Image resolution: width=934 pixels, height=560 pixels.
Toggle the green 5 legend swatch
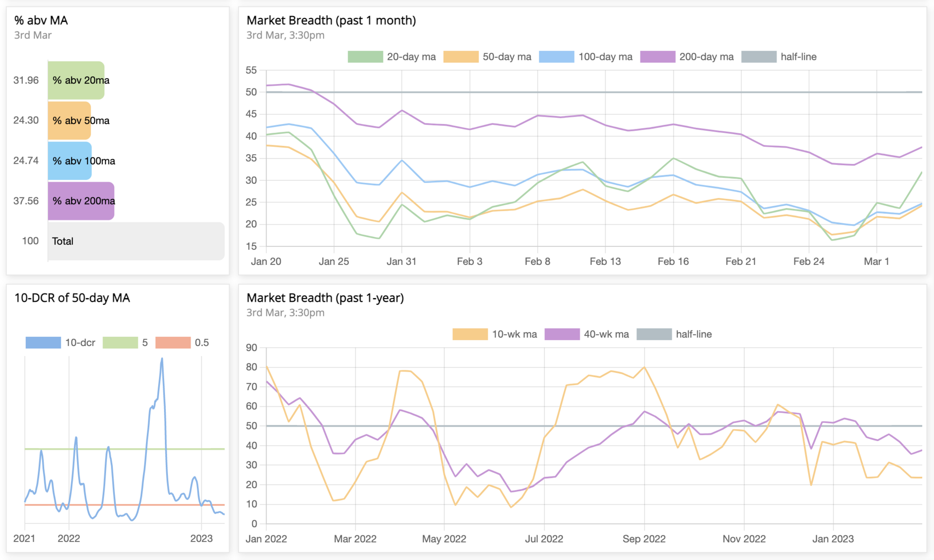point(120,343)
